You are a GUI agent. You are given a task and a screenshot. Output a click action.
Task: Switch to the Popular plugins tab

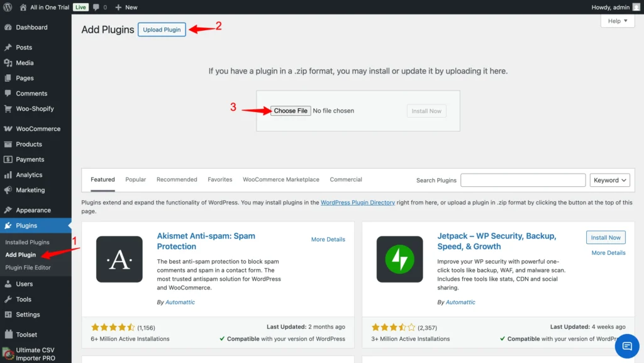135,179
